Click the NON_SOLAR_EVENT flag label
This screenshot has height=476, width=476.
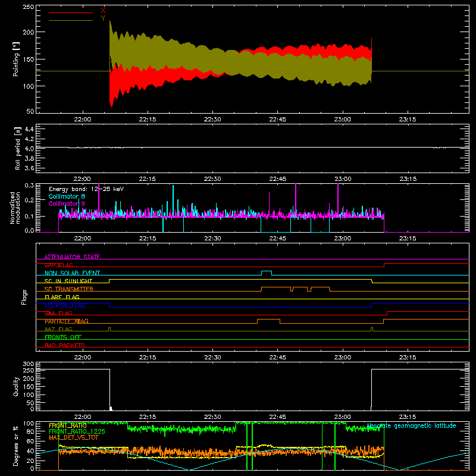click(72, 273)
